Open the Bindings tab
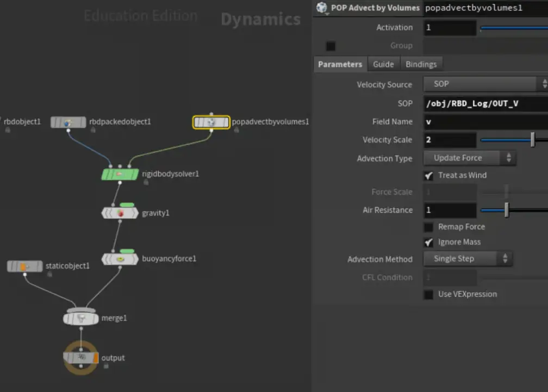Screen dimensions: 548x392 click(x=421, y=64)
